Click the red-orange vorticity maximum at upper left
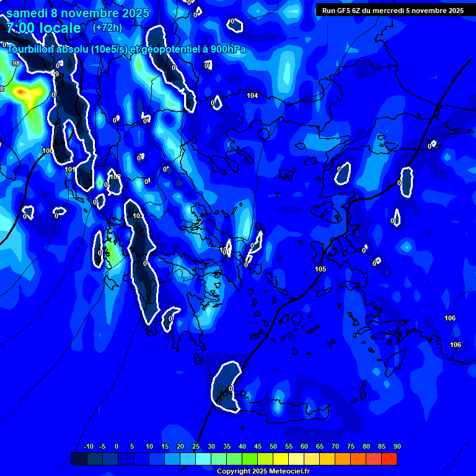476x476 pixels. (22, 92)
